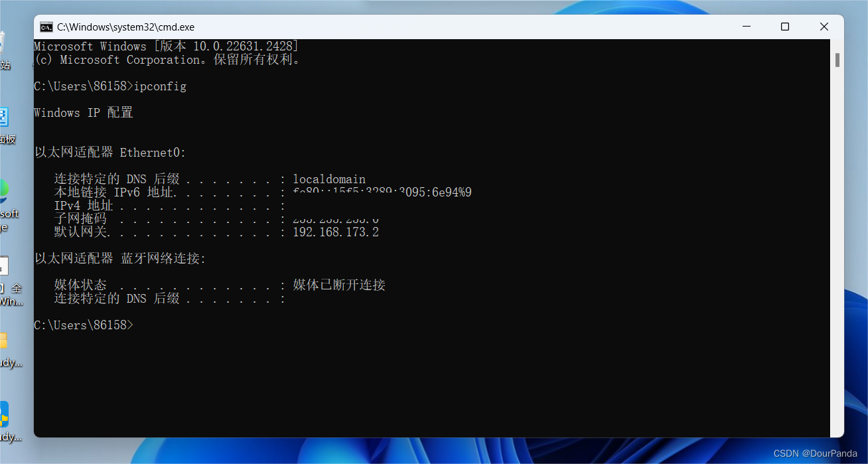Click the '媒体状态' label
The height and width of the screenshot is (464, 868).
80,285
